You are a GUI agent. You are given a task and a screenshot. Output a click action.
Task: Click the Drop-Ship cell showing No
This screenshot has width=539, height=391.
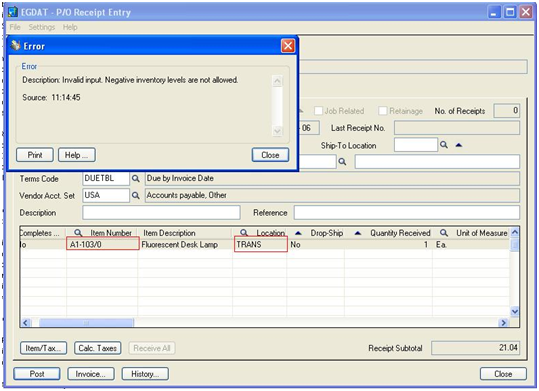tap(316, 244)
